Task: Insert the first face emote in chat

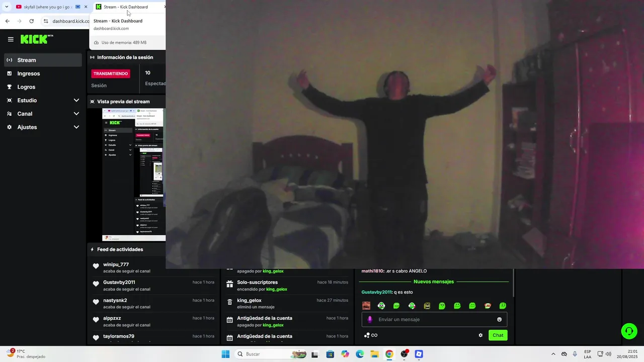Action: point(366,306)
